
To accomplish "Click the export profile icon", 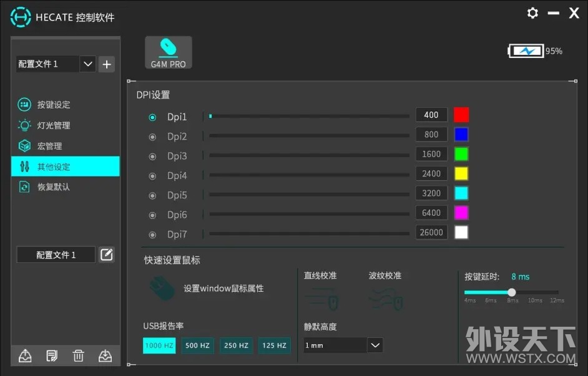I will [x=25, y=355].
